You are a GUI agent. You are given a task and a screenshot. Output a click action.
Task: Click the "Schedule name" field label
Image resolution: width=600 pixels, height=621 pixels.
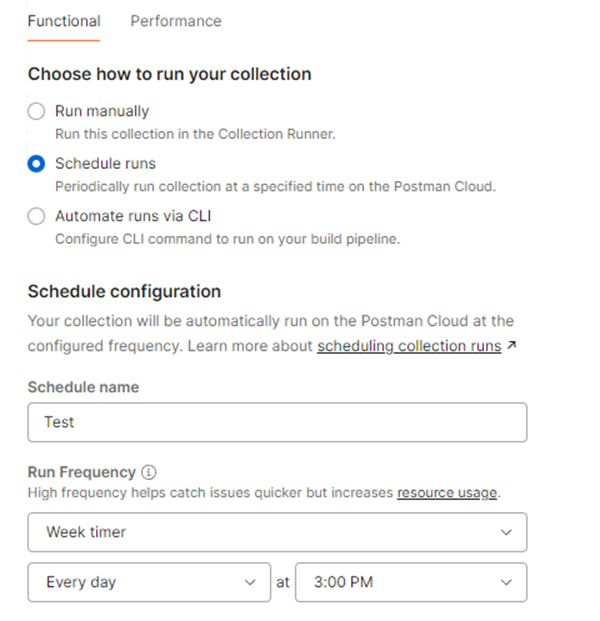point(83,387)
